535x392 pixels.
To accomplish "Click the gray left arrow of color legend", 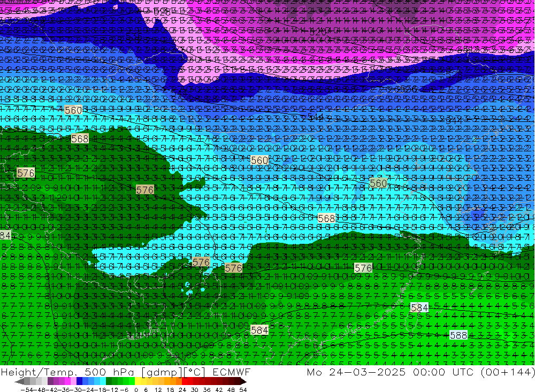I will [x=19, y=381].
